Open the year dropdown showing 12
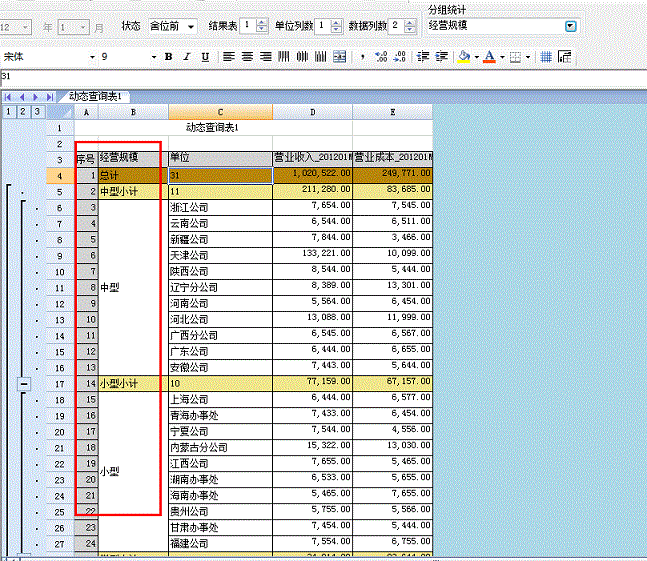The width and height of the screenshot is (647, 561). click(x=25, y=28)
